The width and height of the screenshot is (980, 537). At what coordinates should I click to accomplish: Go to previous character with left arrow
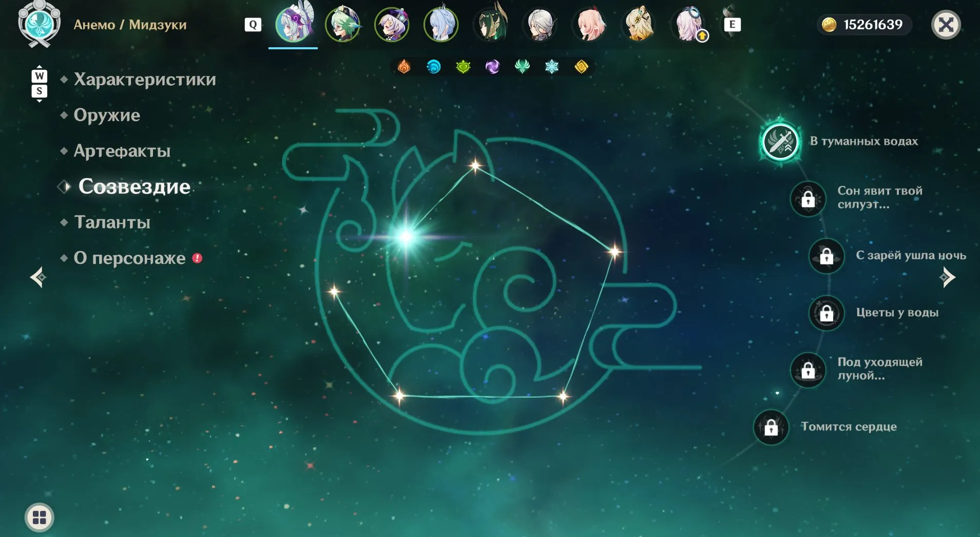[x=38, y=278]
